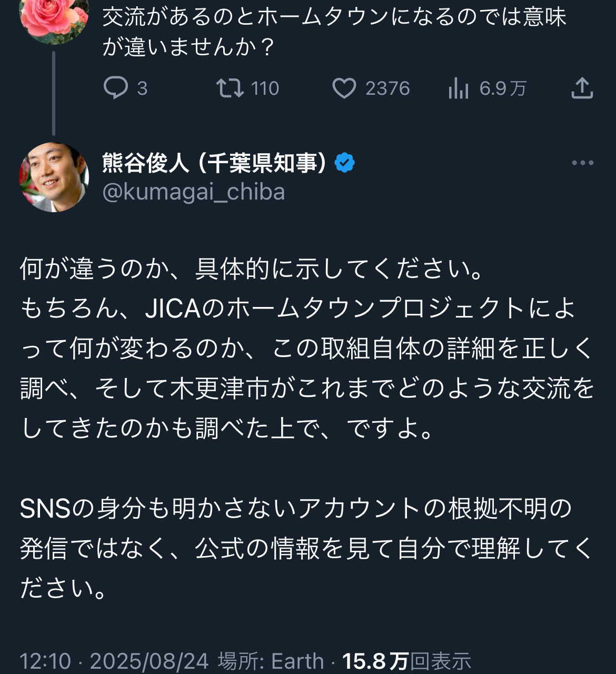The image size is (616, 674).
Task: Tap the reply count number 3
Action: click(142, 88)
